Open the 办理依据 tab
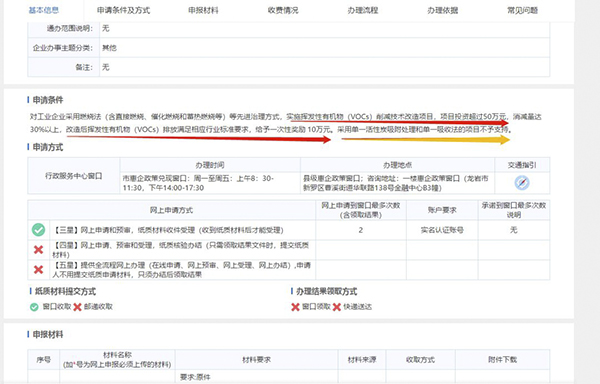This screenshot has height=384, width=600. (443, 10)
